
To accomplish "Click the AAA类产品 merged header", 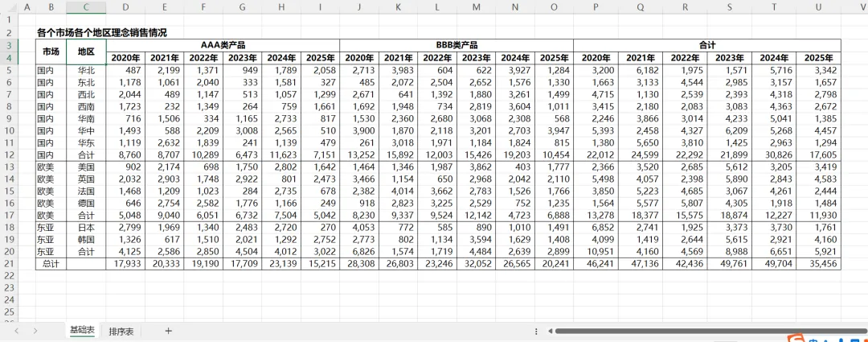I will click(223, 45).
